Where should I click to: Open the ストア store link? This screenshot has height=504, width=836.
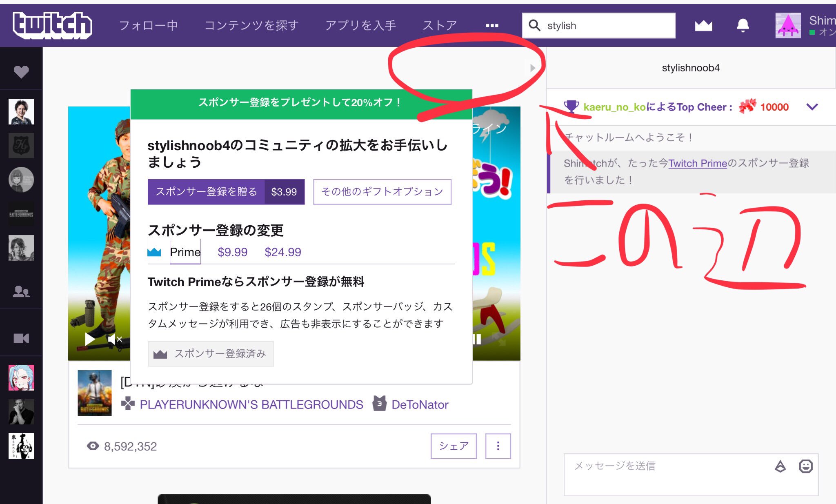click(440, 25)
